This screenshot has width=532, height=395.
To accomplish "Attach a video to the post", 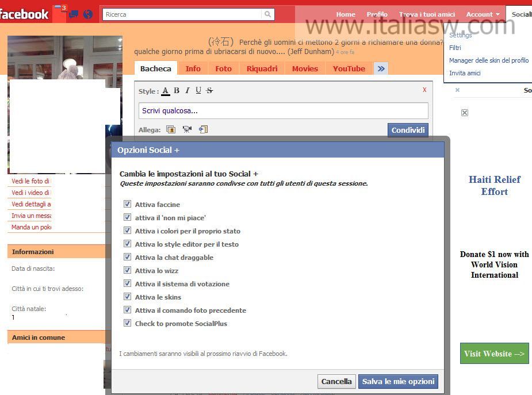I will pos(187,129).
